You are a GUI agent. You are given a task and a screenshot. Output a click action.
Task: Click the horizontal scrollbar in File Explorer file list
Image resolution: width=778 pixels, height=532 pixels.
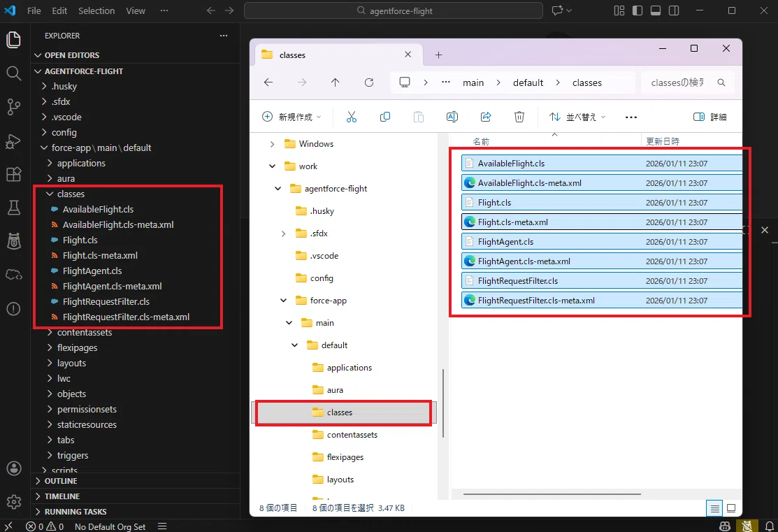coord(552,494)
